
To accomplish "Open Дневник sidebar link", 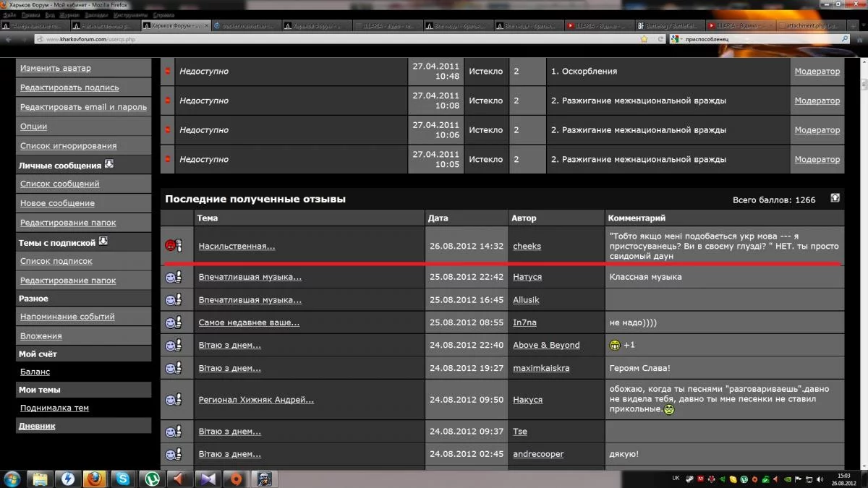I will click(x=37, y=426).
